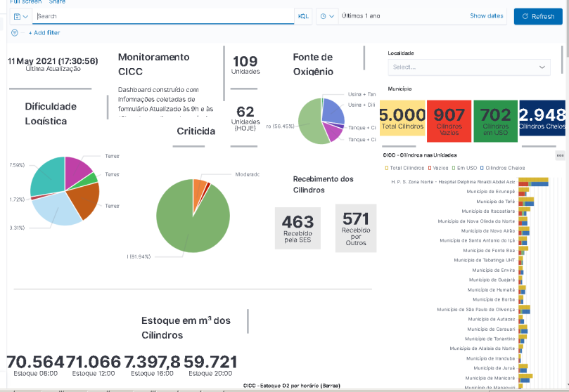This screenshot has height=392, width=569.
Task: Click the Usina + Tan pie legend label
Action: click(362, 94)
